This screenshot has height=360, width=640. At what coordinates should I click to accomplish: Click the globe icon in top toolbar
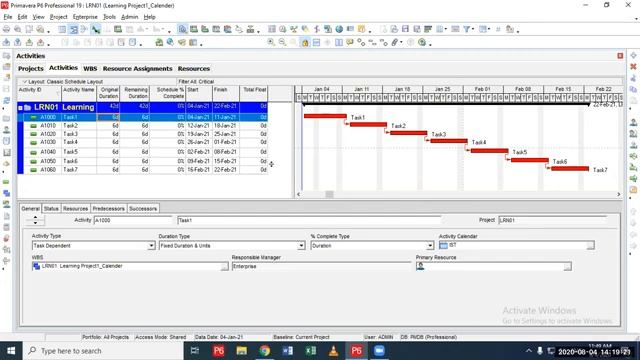coord(339,29)
